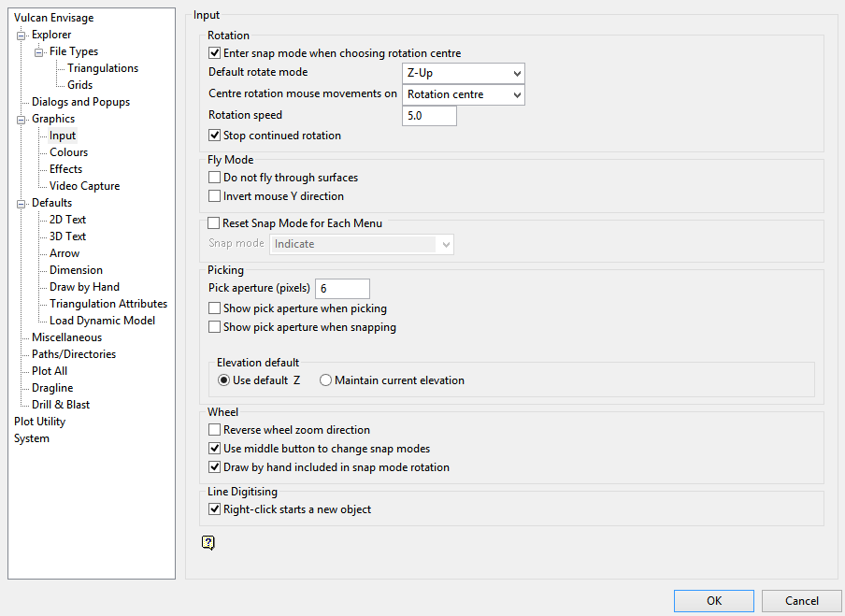Collapse the Explorer tree node

point(21,36)
